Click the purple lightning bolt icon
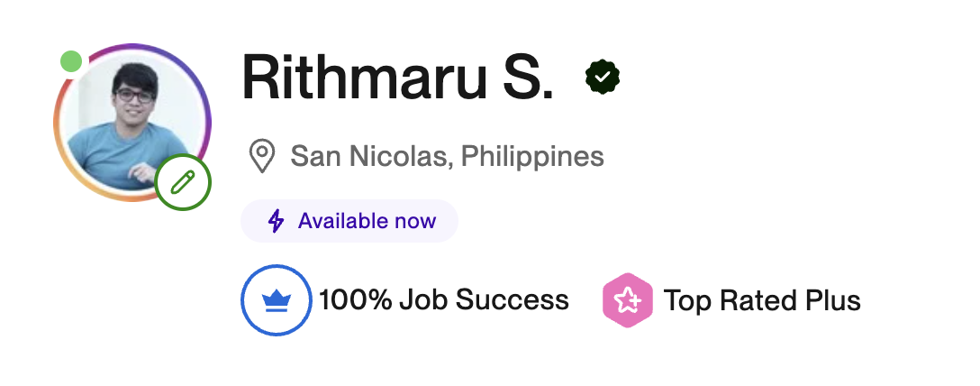The height and width of the screenshot is (386, 980). coord(277,221)
